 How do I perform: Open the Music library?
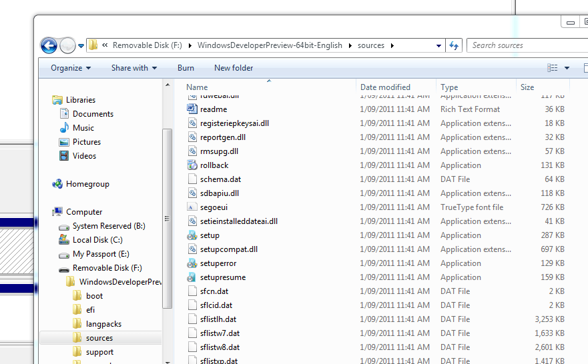point(83,128)
